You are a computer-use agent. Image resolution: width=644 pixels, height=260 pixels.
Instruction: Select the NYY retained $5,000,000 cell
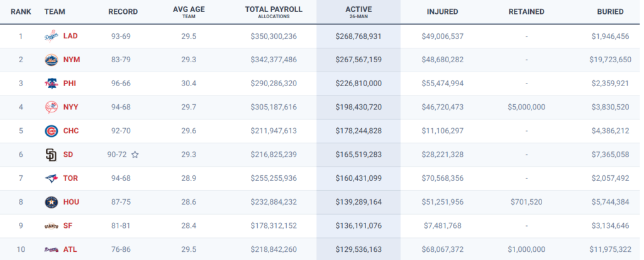point(526,107)
